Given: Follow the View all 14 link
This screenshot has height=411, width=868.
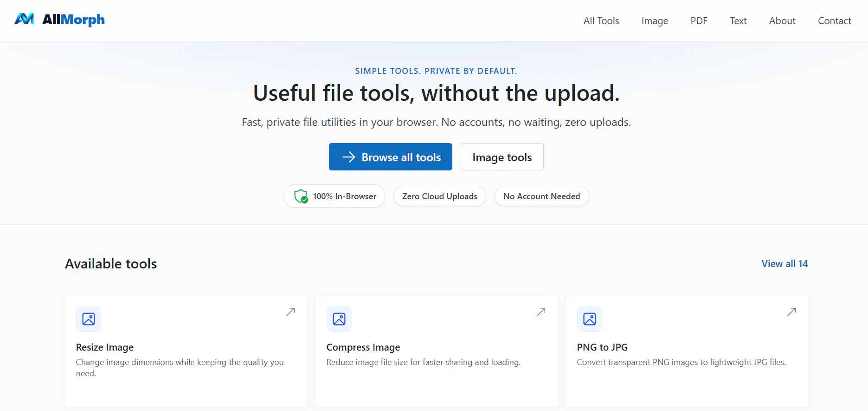Looking at the screenshot, I should 784,264.
